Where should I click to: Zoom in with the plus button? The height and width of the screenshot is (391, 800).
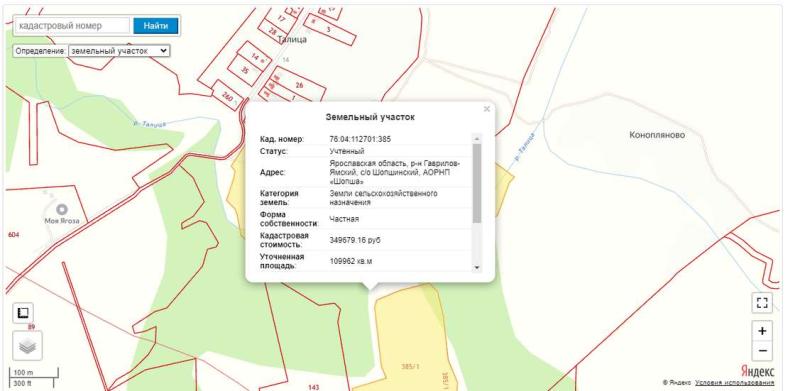point(762,331)
